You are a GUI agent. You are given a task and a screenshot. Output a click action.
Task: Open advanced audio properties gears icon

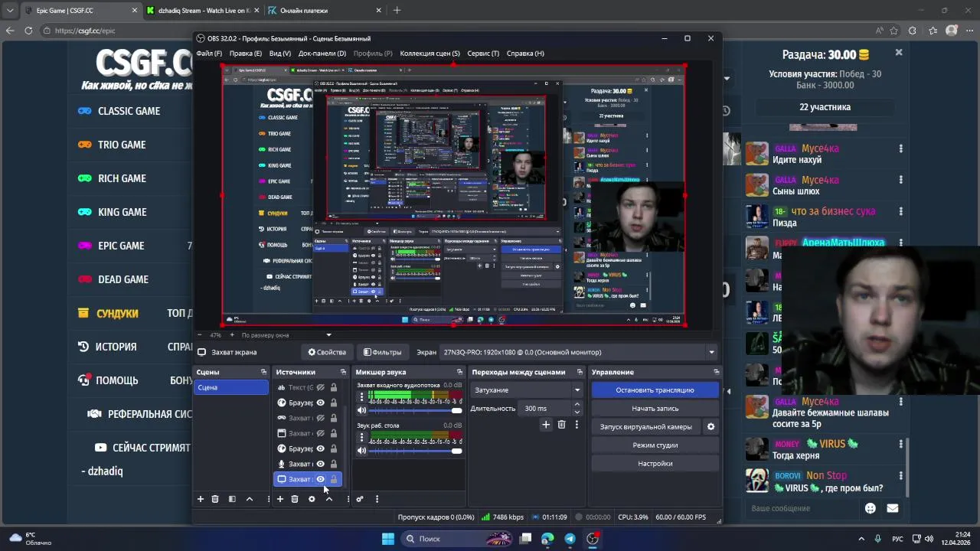point(360,499)
